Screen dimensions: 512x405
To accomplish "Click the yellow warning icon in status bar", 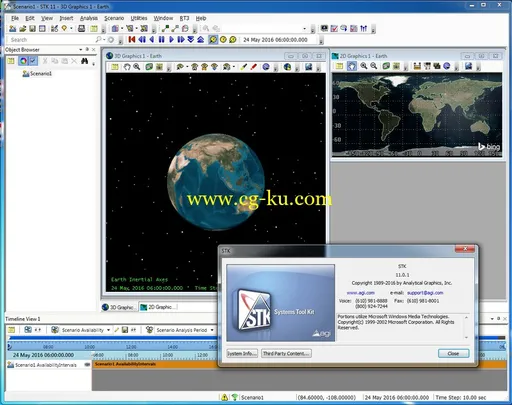I will tap(225, 397).
